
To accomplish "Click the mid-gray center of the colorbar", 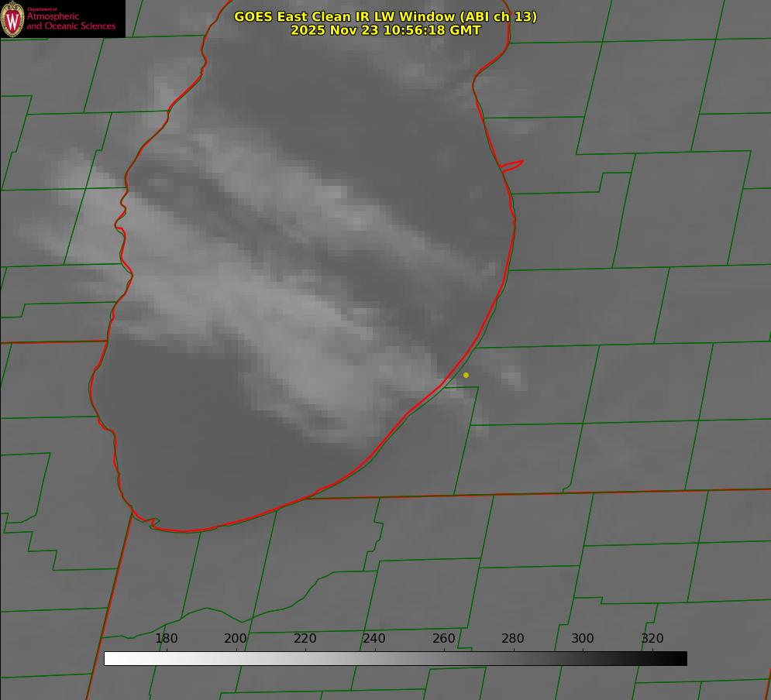I will [x=395, y=659].
